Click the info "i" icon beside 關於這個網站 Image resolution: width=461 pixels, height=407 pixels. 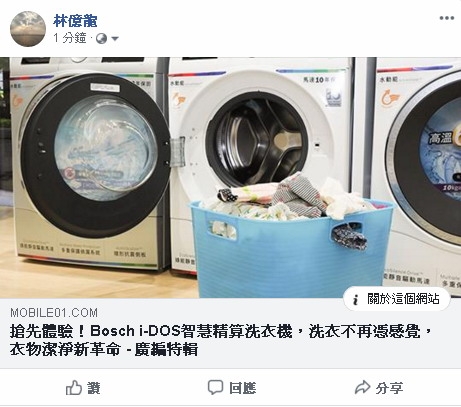click(356, 299)
